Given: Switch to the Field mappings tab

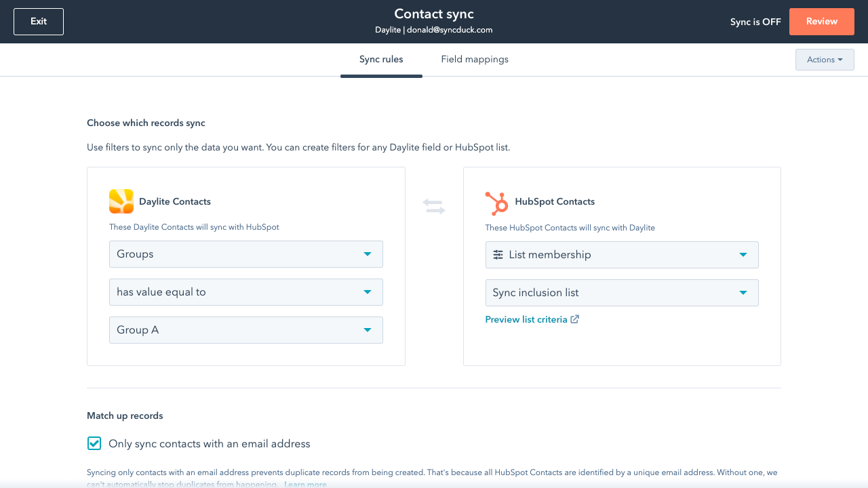Looking at the screenshot, I should coord(475,60).
